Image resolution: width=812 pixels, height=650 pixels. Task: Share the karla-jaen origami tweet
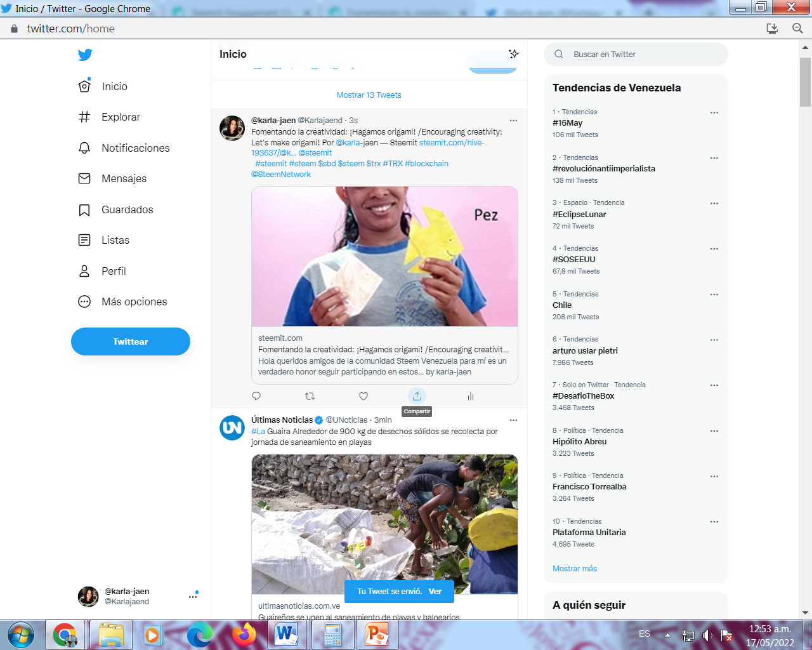(x=417, y=396)
